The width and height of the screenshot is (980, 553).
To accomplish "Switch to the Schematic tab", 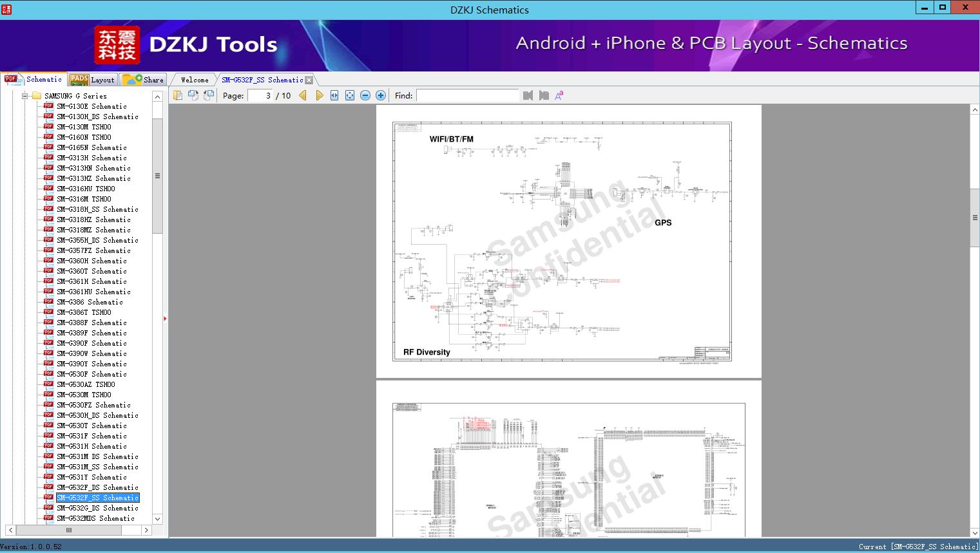I will tap(34, 79).
